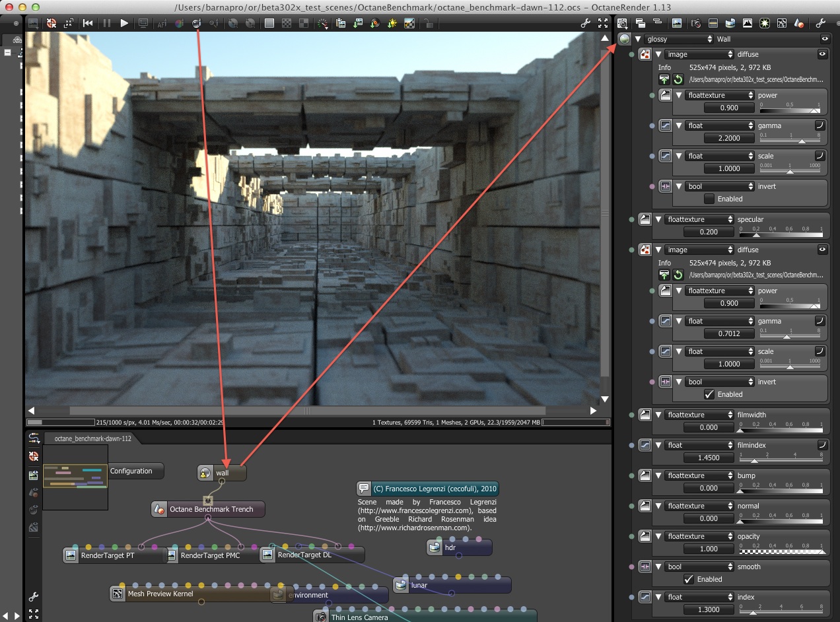Image resolution: width=840 pixels, height=622 pixels.
Task: Collapse the specular floattexture section triangle
Action: (x=658, y=219)
